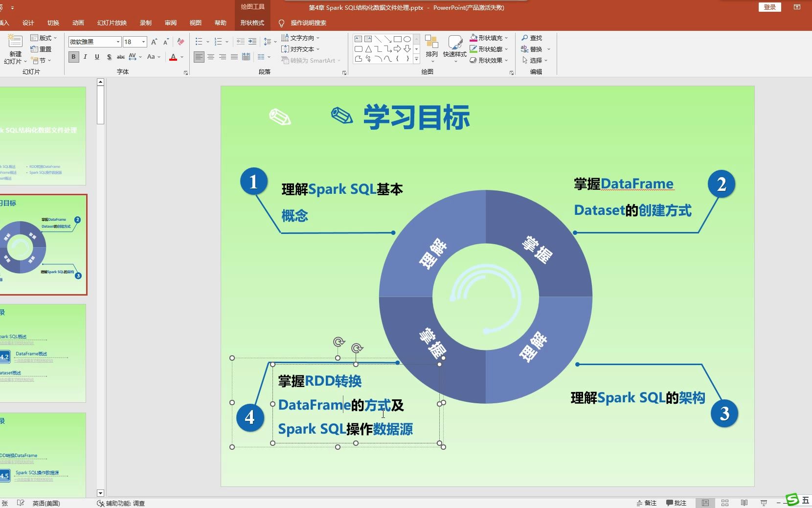Clear all formatting with the eraser icon

tap(180, 42)
